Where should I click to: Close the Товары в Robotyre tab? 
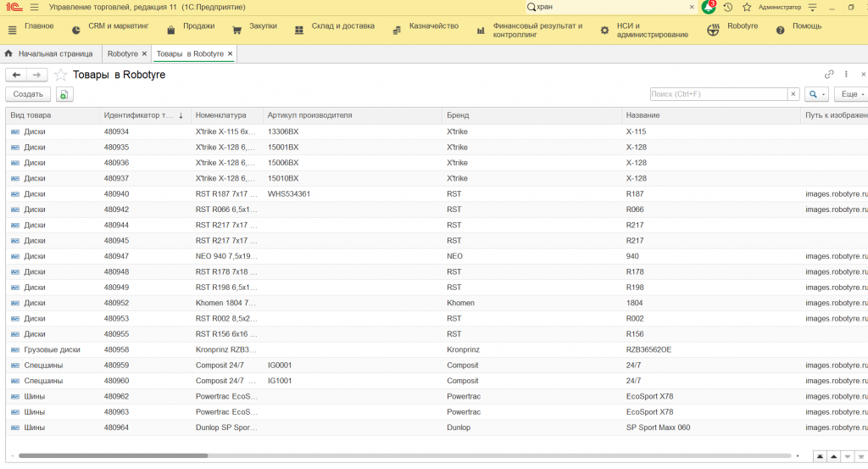pos(231,53)
